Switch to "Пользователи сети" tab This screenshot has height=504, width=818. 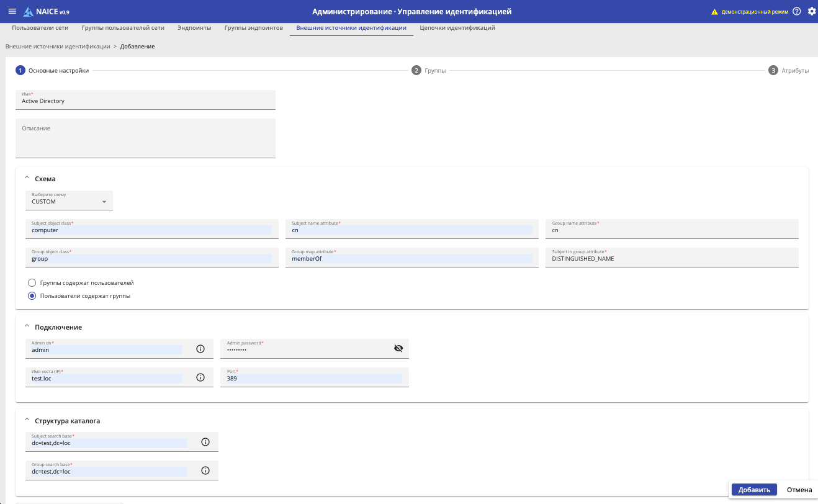coord(40,29)
